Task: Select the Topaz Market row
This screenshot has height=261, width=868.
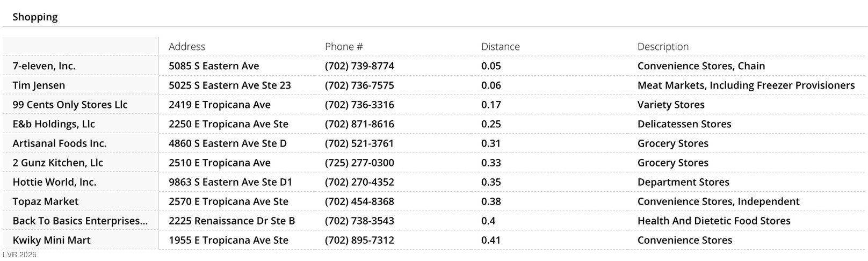Action: [x=46, y=201]
